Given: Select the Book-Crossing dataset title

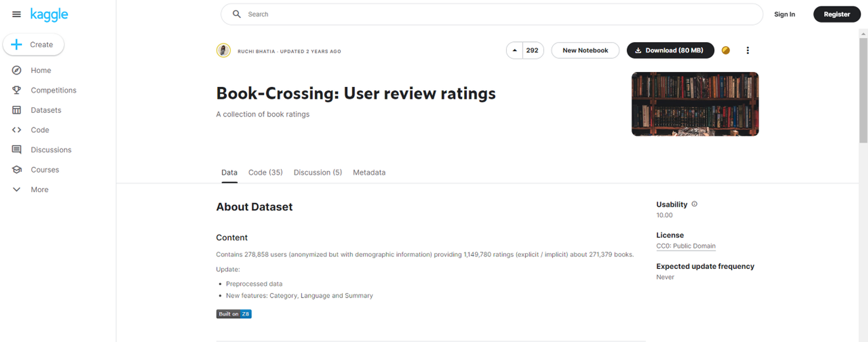Looking at the screenshot, I should [x=356, y=93].
